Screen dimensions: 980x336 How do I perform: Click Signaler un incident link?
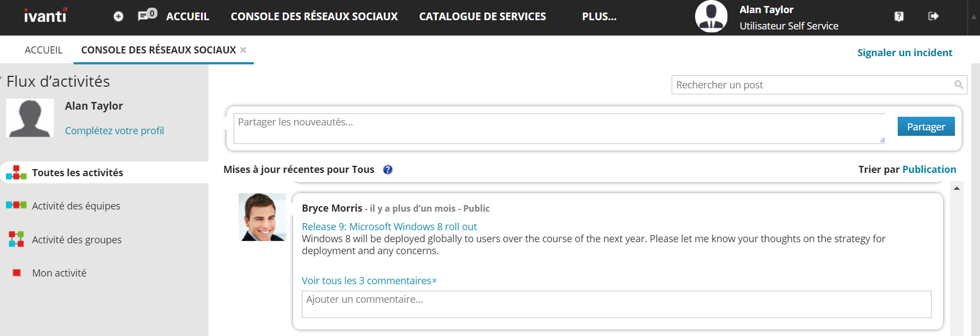click(x=905, y=53)
